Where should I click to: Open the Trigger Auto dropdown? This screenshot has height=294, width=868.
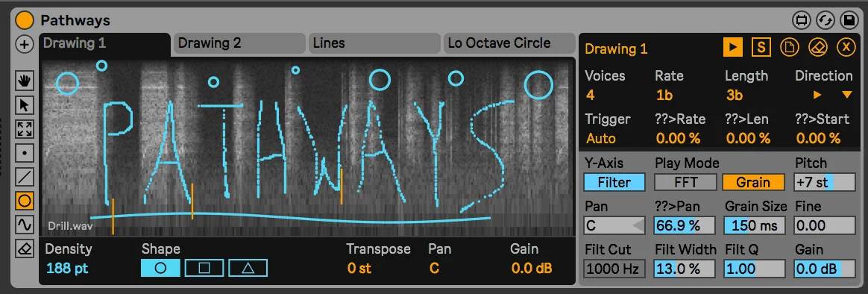[x=600, y=138]
